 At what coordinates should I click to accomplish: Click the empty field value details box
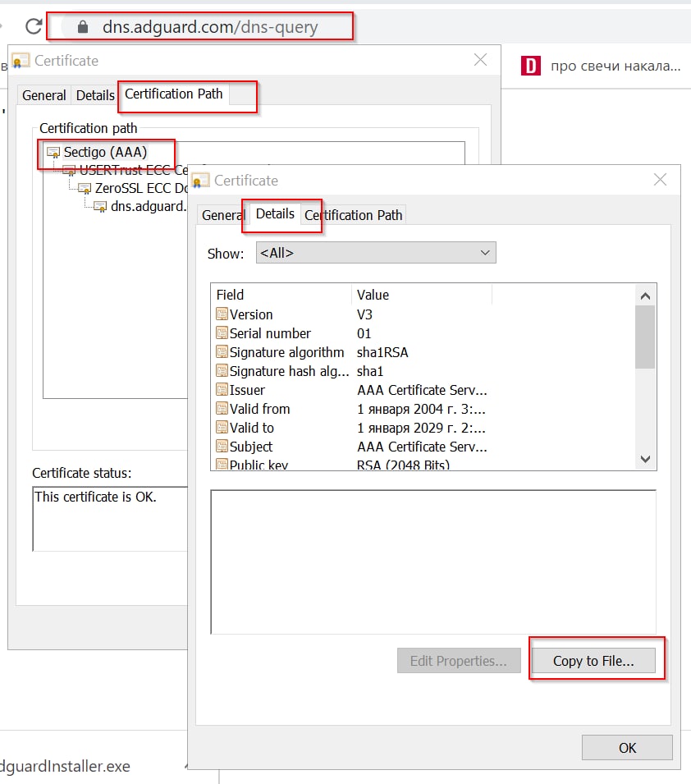[433, 562]
